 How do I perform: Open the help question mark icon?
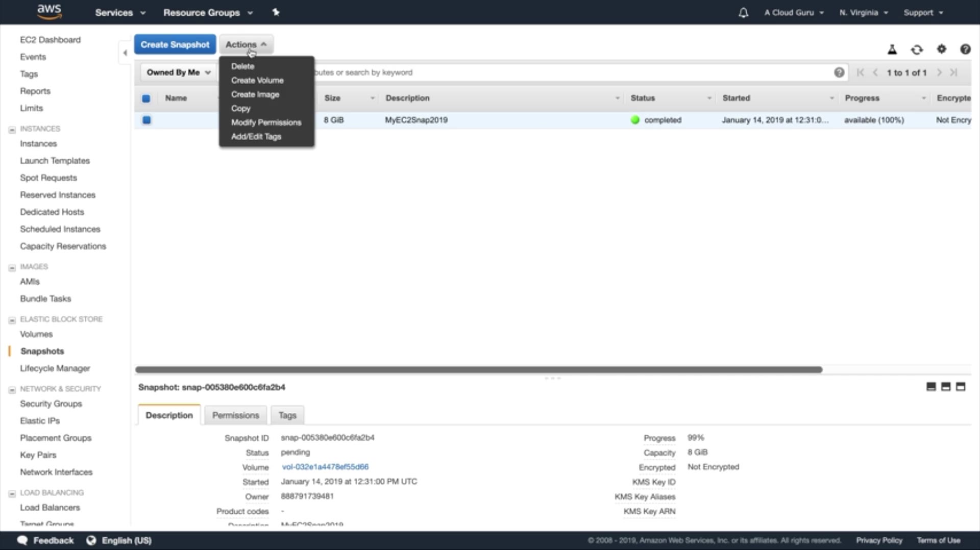click(x=965, y=49)
